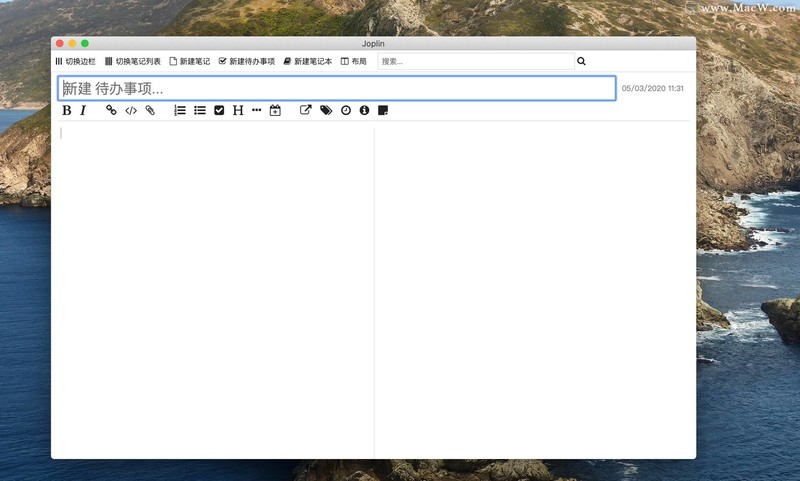Click the sticky note icon in editor toolbar
The height and width of the screenshot is (481, 800).
tap(383, 110)
